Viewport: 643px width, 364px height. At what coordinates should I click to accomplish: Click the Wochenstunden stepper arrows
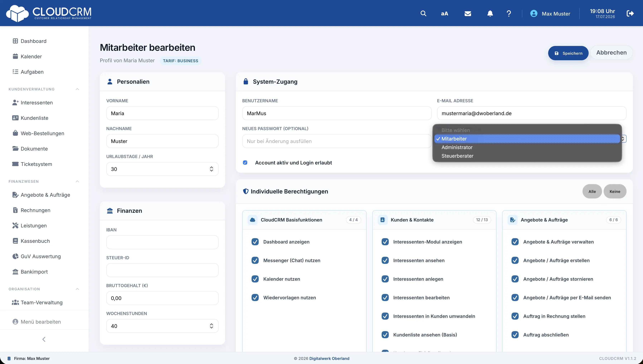(211, 326)
